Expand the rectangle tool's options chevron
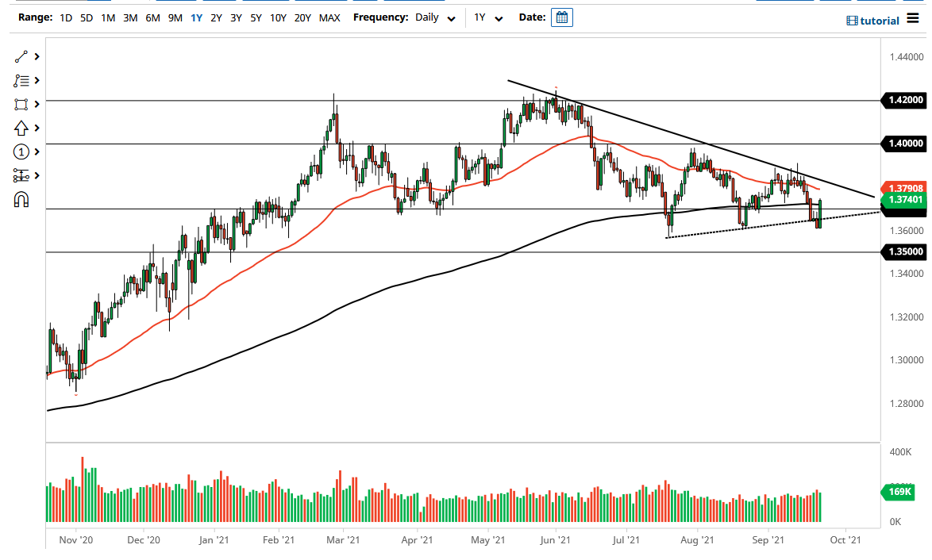Screen dimensions: 932x560 coord(35,104)
